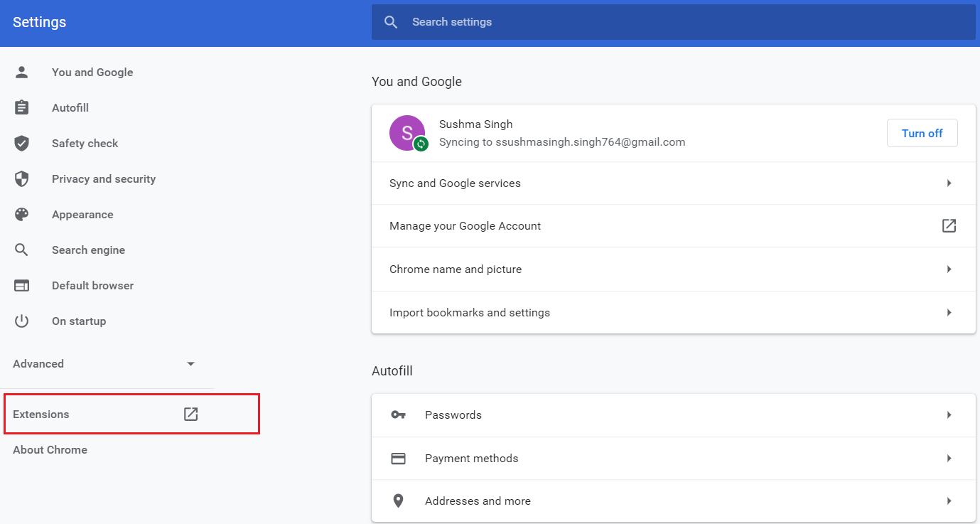Image resolution: width=980 pixels, height=524 pixels.
Task: Click the palette icon for Appearance
Action: [x=22, y=214]
